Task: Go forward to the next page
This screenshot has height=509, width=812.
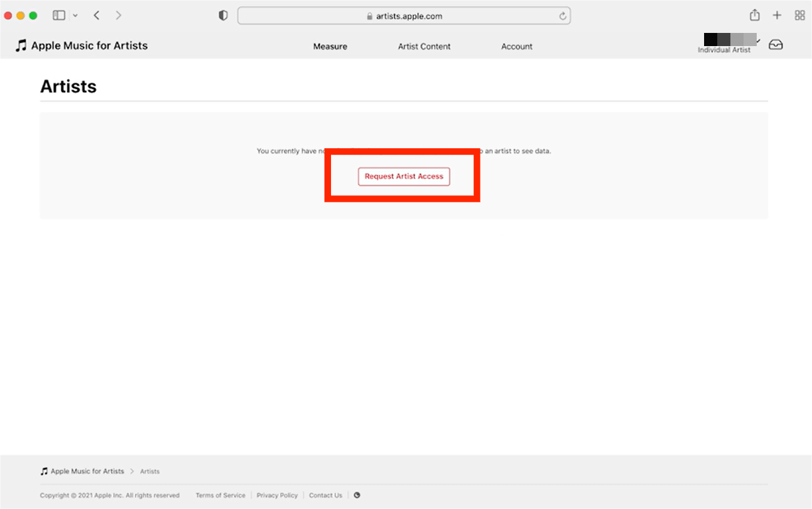Action: click(x=118, y=15)
